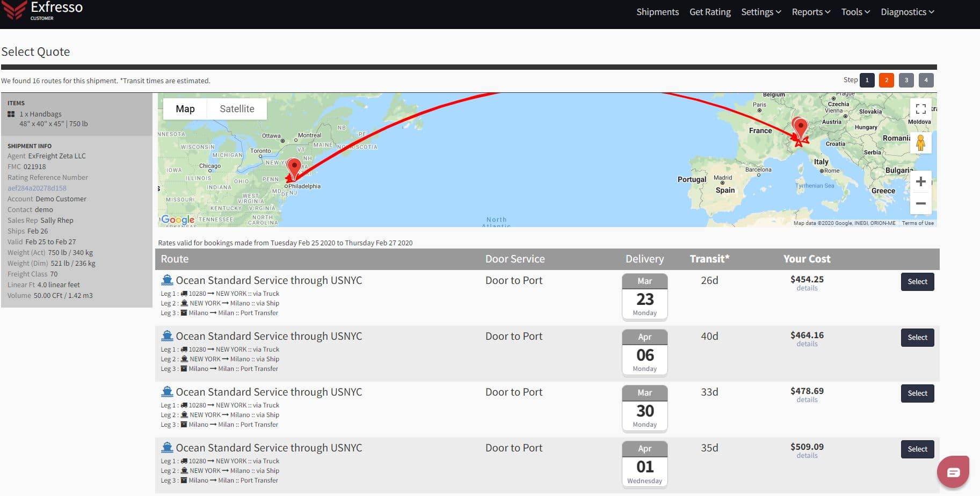Click the origin map pin near Philadelphia
980x496 pixels.
[294, 169]
